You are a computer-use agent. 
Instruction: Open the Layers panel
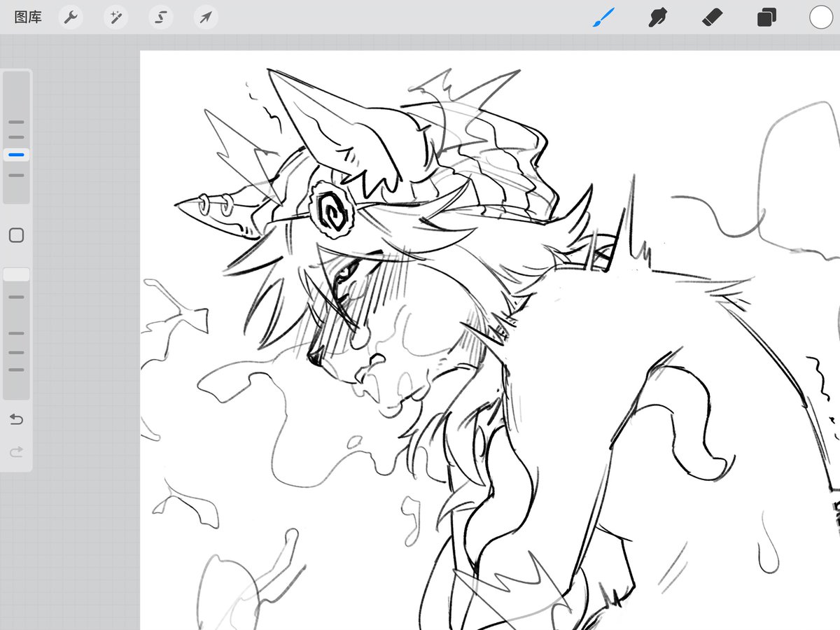click(766, 17)
